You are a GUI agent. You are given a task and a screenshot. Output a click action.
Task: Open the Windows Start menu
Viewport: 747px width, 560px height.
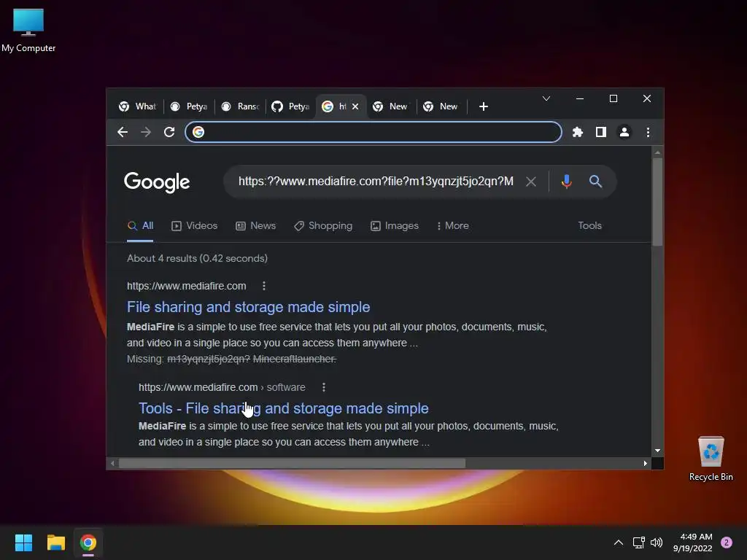(23, 542)
